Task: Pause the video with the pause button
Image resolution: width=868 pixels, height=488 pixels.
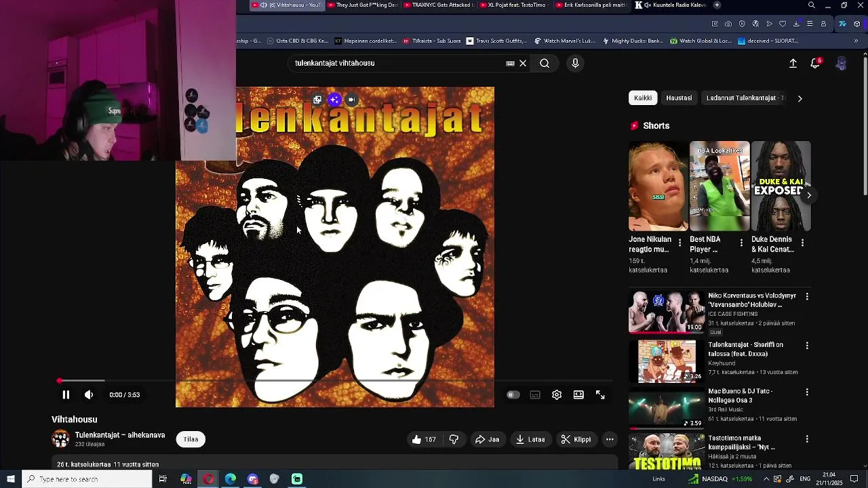Action: pos(66,394)
